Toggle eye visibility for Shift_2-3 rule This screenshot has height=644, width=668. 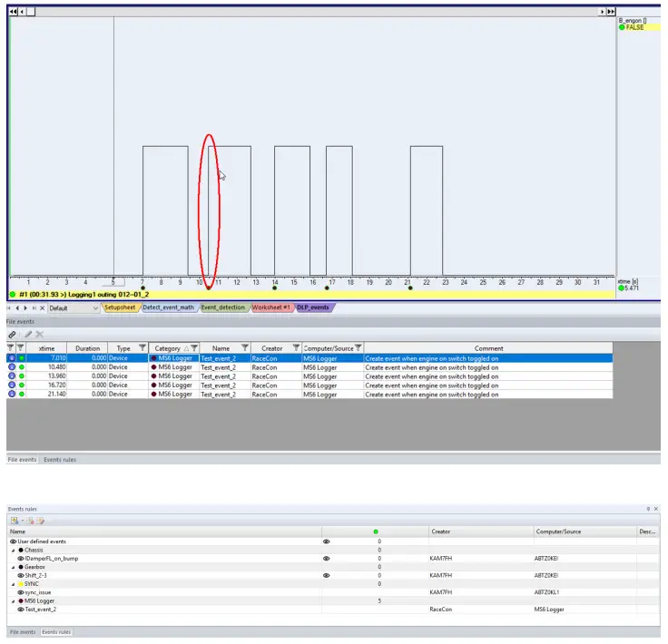pyautogui.click(x=329, y=575)
